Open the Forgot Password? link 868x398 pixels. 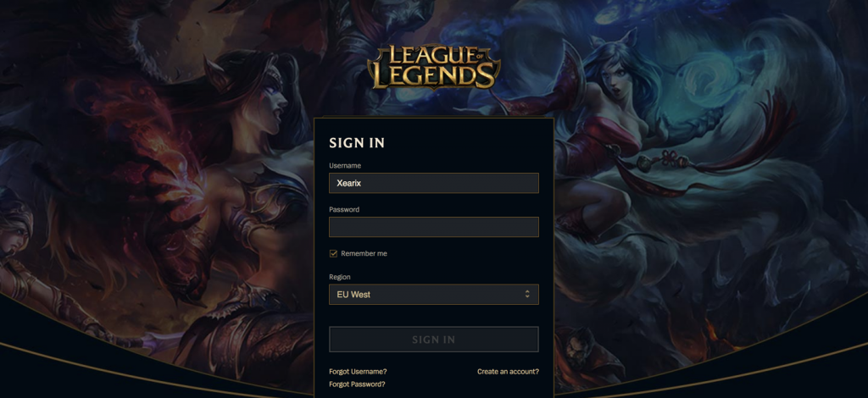(x=357, y=384)
